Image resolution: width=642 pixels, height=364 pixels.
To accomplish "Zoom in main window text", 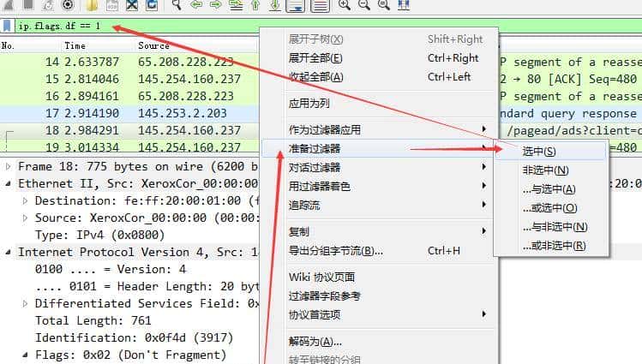I will pos(345,4).
